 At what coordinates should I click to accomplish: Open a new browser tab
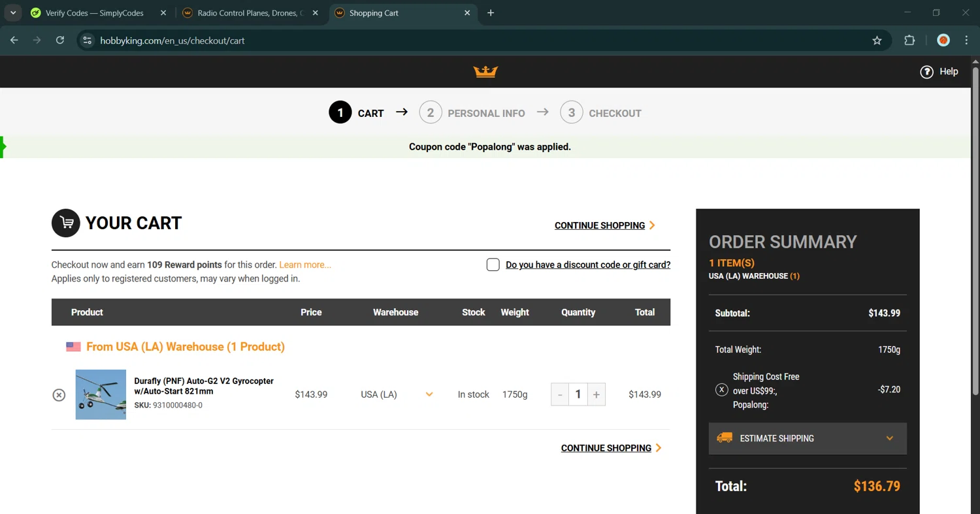(491, 13)
